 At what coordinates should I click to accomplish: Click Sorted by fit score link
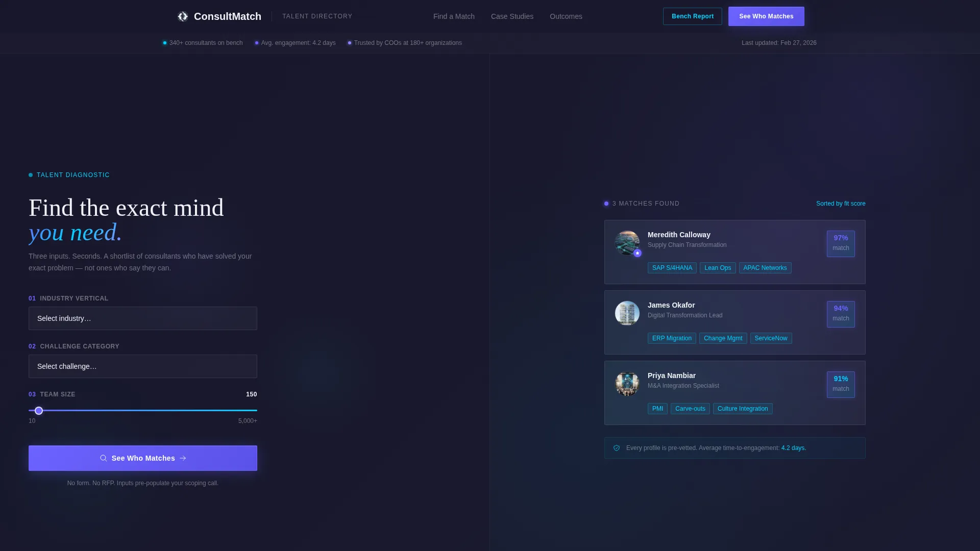pyautogui.click(x=841, y=204)
